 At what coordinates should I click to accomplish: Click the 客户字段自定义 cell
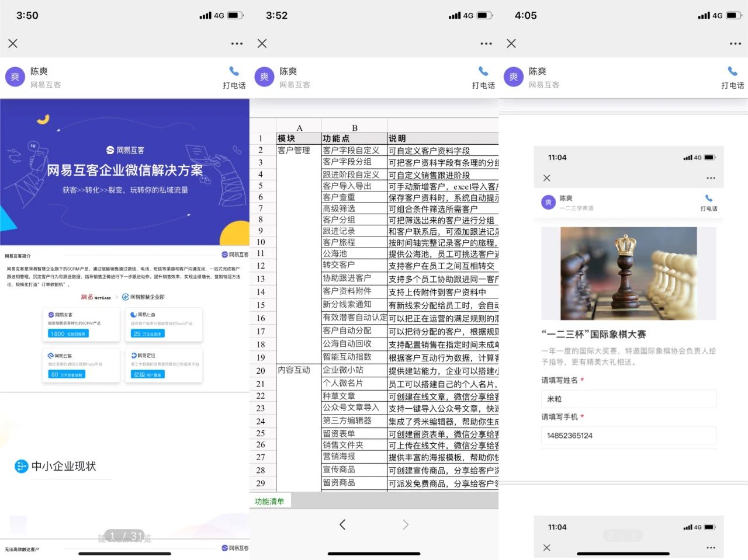coord(354,150)
